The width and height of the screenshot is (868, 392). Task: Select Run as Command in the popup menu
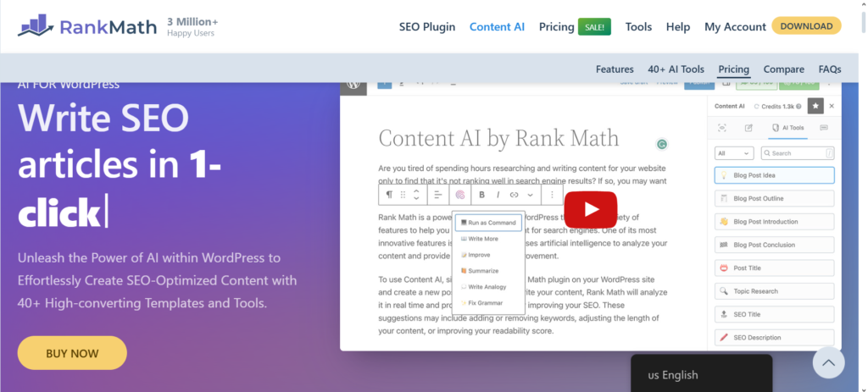pyautogui.click(x=488, y=223)
